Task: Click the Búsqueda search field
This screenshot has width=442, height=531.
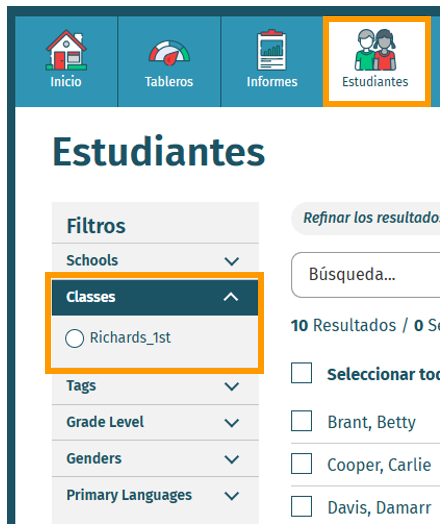Action: 366,275
